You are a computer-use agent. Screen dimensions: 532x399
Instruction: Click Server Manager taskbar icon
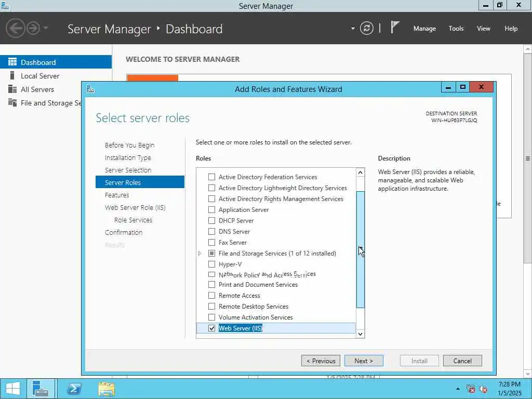41,389
